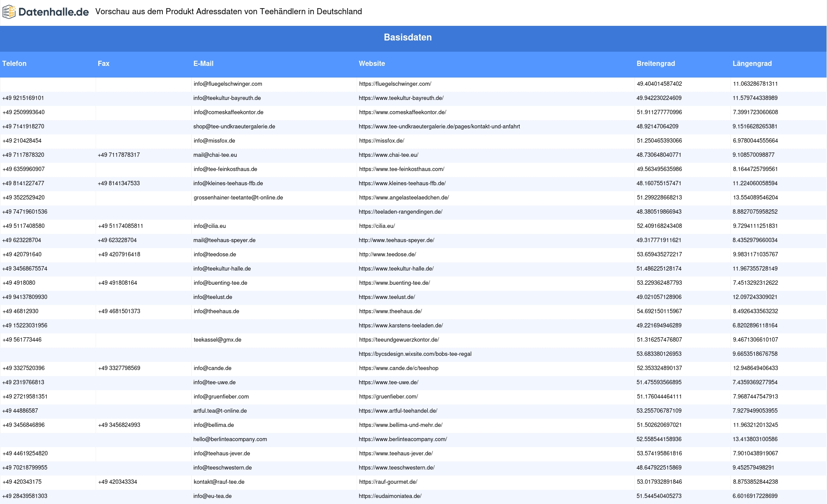The height and width of the screenshot is (504, 827).
Task: Click the bycsdesign.wixsite.com/bobs-tee-regal URL
Action: [415, 354]
